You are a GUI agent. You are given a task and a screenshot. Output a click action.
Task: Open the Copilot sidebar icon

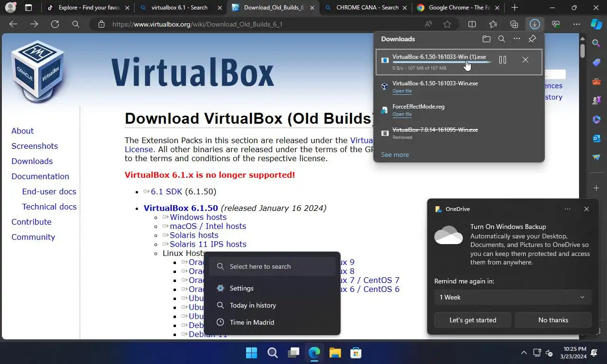[x=596, y=24]
